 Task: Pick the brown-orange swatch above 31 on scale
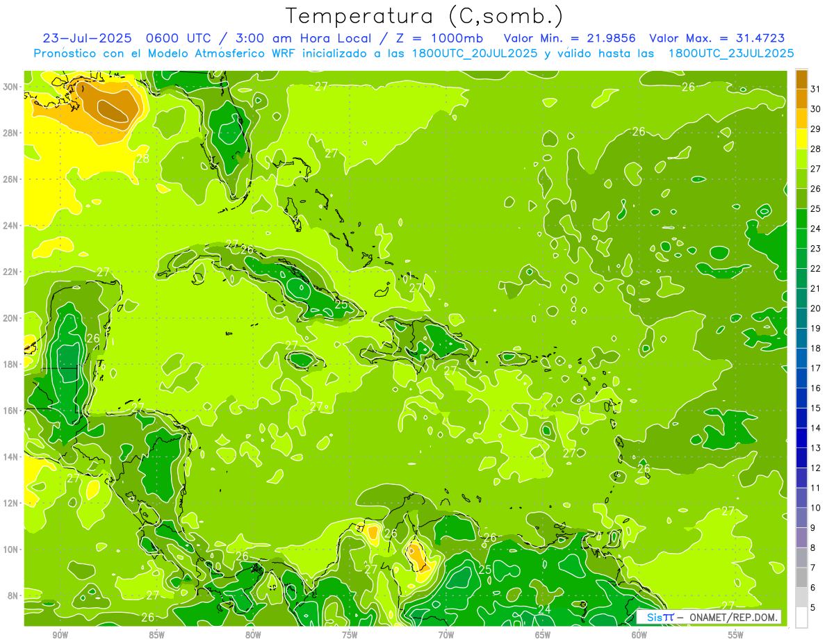pos(801,79)
